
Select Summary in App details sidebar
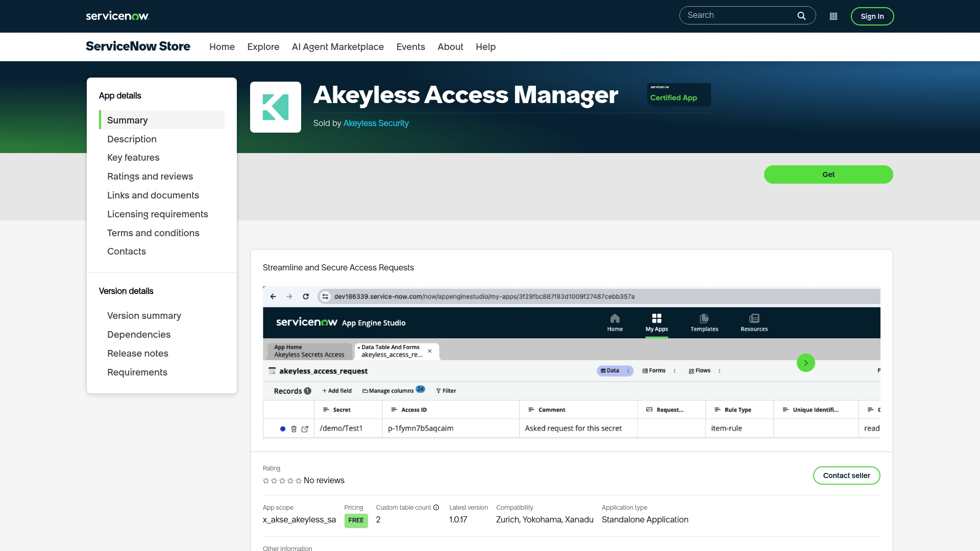tap(162, 120)
